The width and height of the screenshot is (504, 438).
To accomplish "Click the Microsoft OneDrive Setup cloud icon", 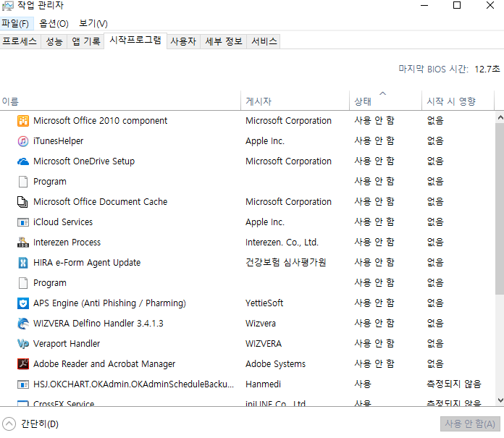I will (23, 161).
